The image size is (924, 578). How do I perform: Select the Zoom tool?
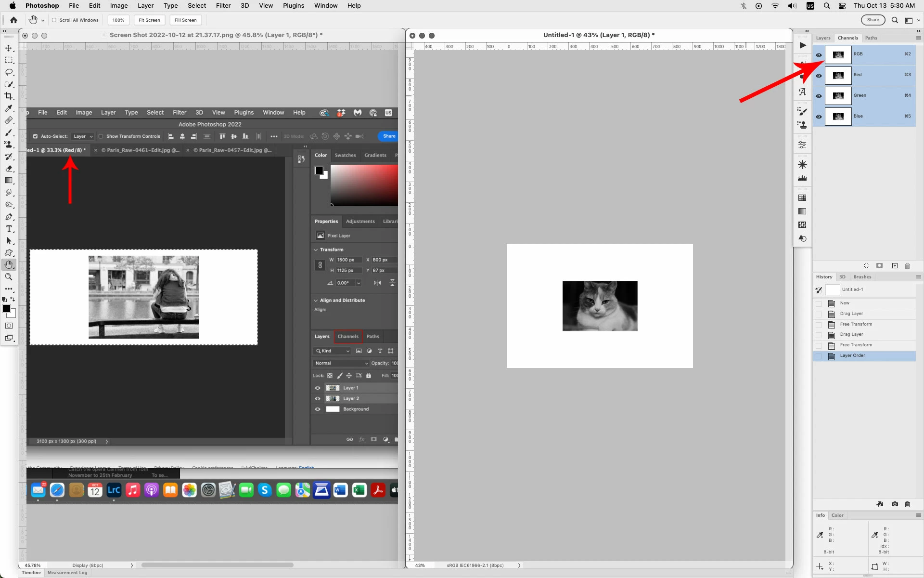pyautogui.click(x=9, y=277)
